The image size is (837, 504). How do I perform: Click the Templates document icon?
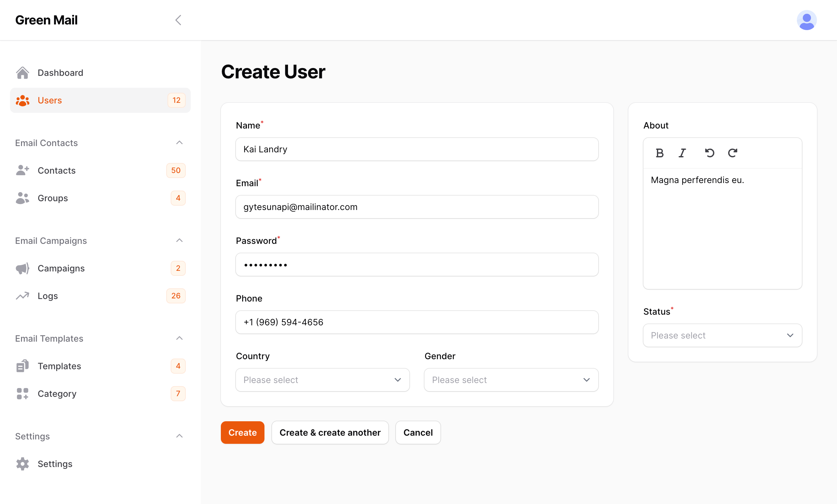tap(22, 366)
